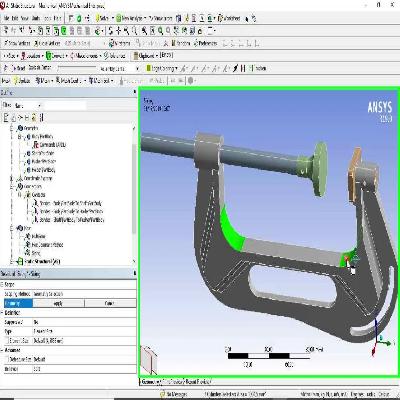
Task: Open the Edge Coloring dropdown
Action: (162, 68)
